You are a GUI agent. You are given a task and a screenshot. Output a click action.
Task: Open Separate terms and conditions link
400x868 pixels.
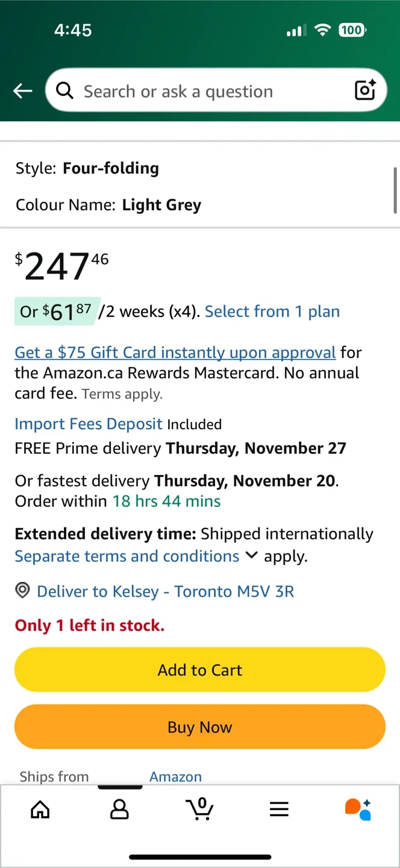click(x=127, y=556)
